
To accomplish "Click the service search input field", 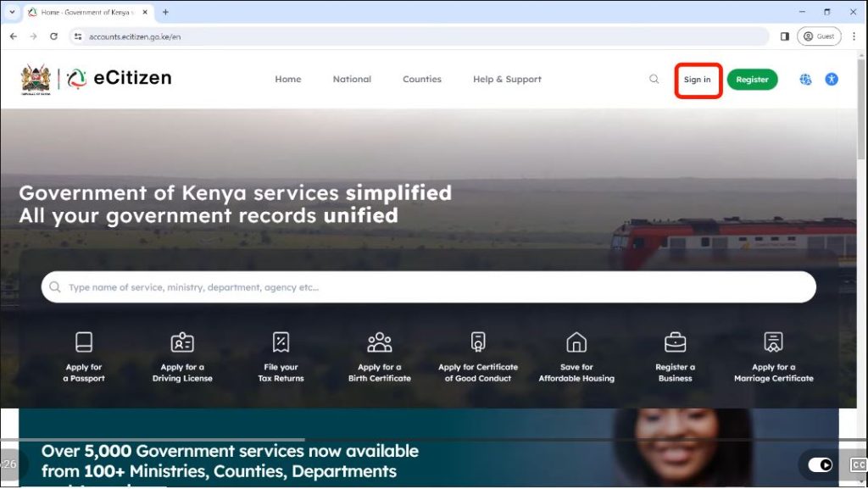I will click(428, 287).
